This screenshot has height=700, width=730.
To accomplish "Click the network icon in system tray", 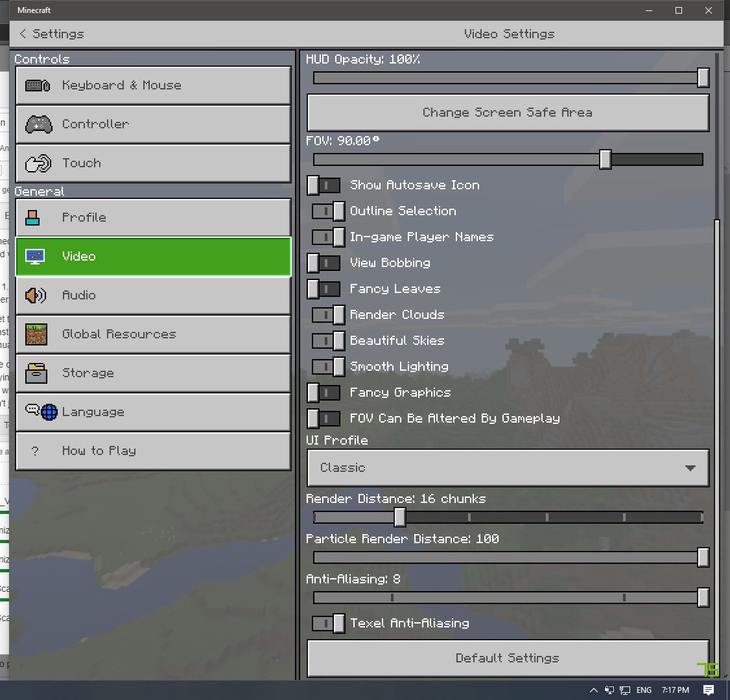I will click(625, 690).
